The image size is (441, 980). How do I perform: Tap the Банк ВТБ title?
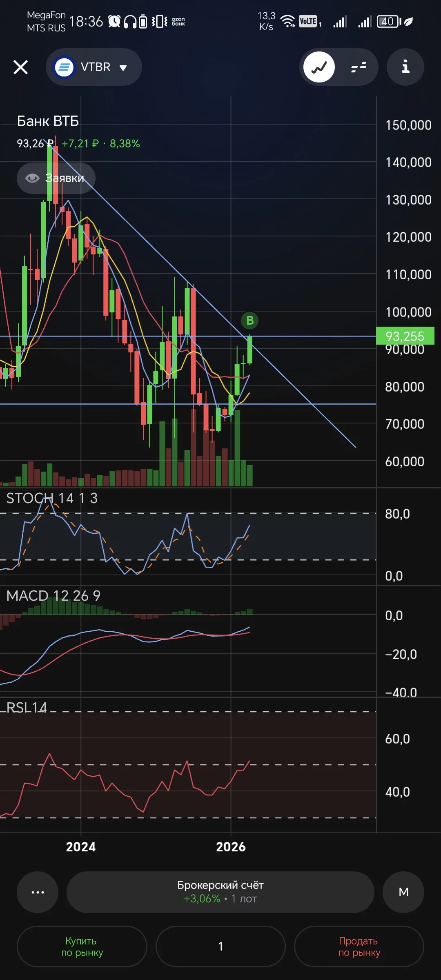[x=48, y=121]
